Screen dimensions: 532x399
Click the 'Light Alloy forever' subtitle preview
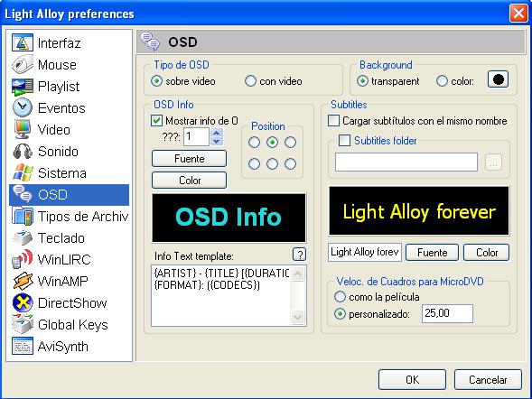[x=419, y=210]
